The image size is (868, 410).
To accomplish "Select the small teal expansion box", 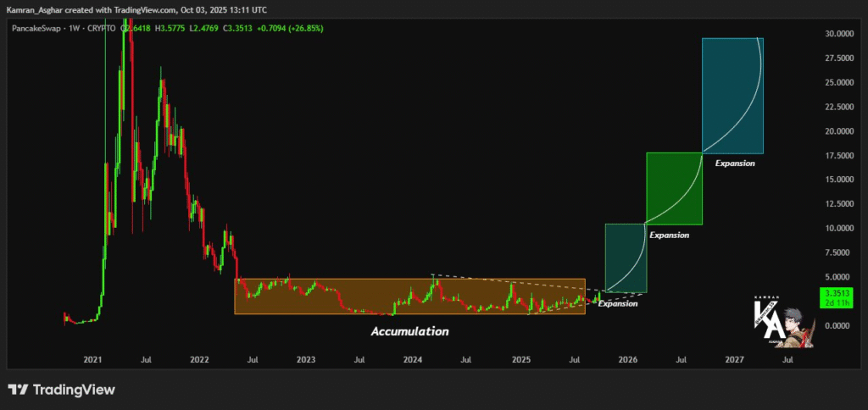I will click(x=626, y=258).
